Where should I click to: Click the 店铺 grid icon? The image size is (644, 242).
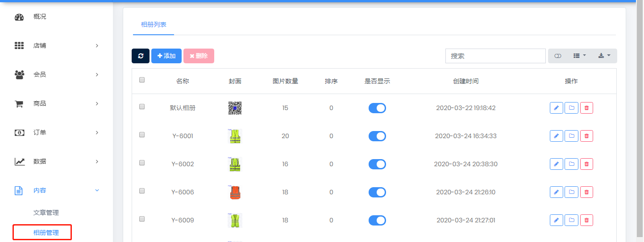(x=19, y=45)
